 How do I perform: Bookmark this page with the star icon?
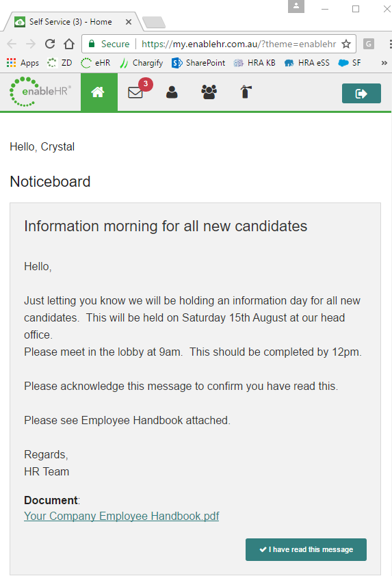[x=345, y=44]
